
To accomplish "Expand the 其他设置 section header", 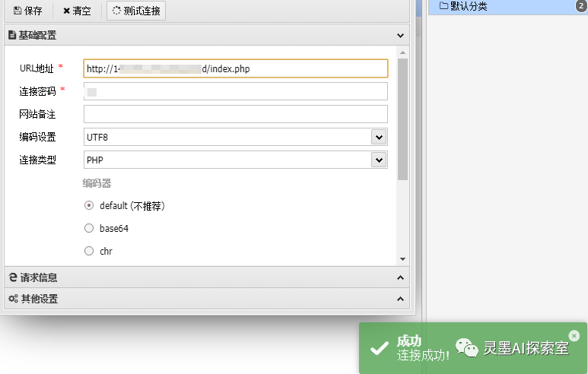I will (x=205, y=299).
